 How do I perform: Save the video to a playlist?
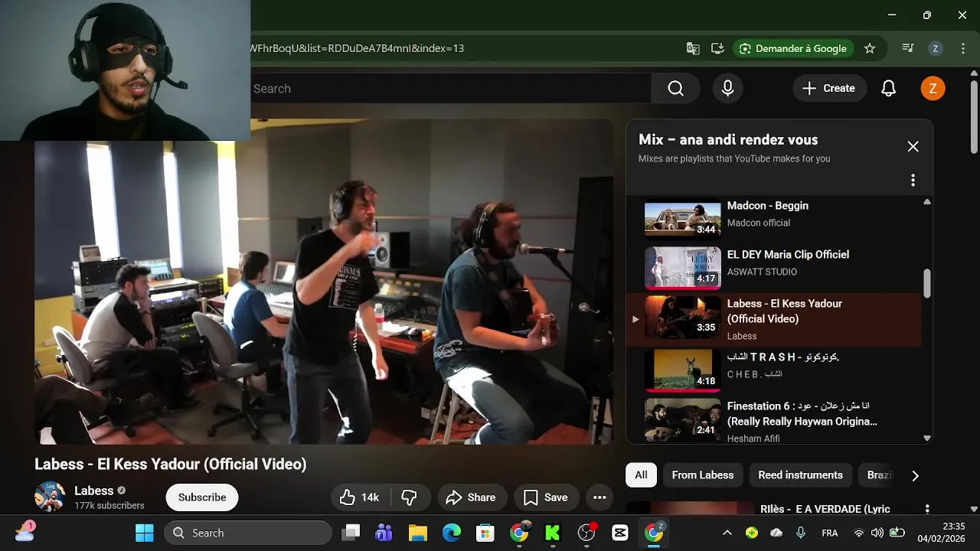pyautogui.click(x=546, y=497)
